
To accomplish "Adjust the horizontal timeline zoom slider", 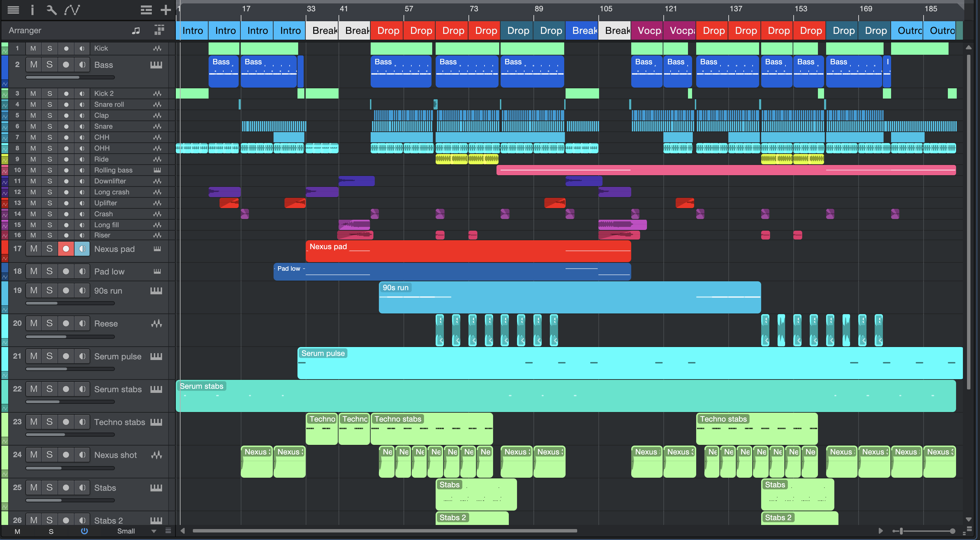I will pyautogui.click(x=924, y=531).
